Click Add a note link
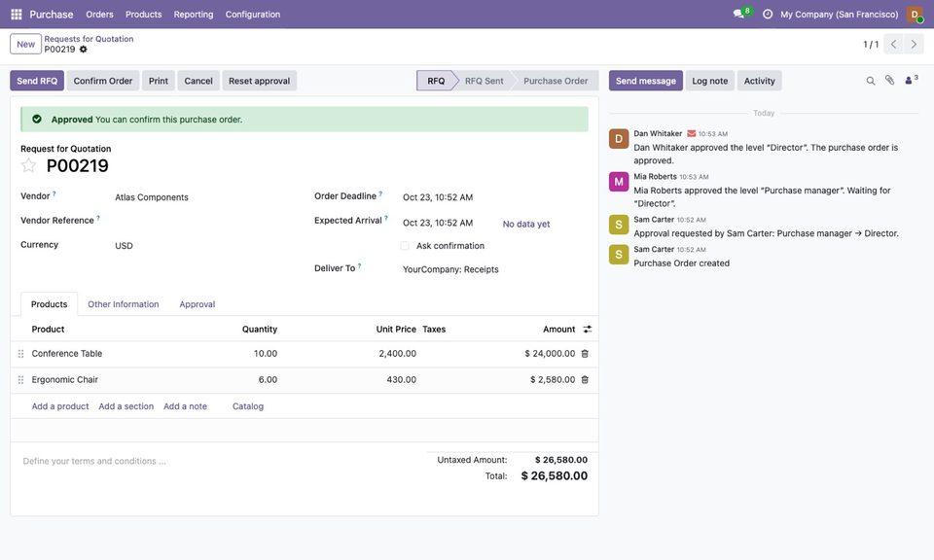Screen dimensions: 934x560 point(185,406)
